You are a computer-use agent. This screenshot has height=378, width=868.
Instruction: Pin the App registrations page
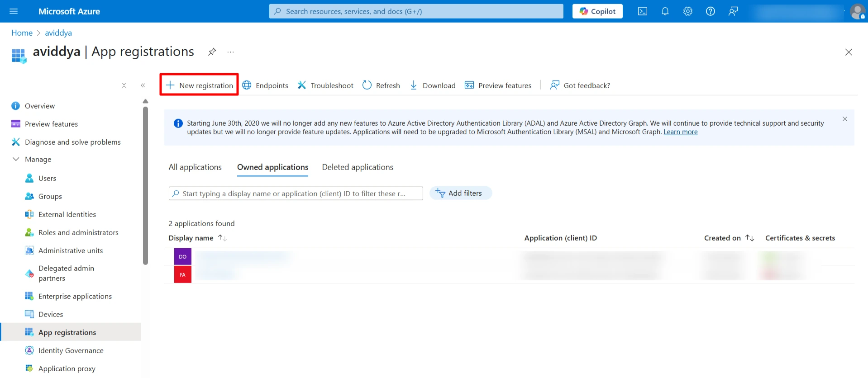[x=212, y=52]
